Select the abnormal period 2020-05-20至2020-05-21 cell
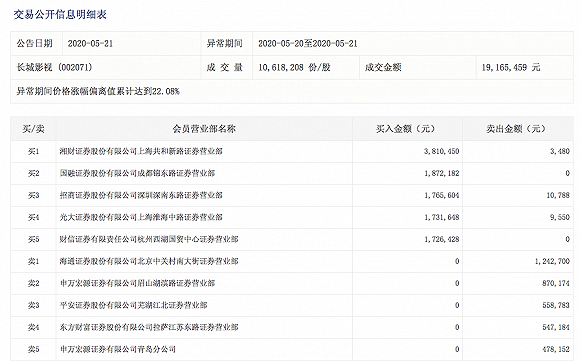580x361 pixels. pos(412,44)
